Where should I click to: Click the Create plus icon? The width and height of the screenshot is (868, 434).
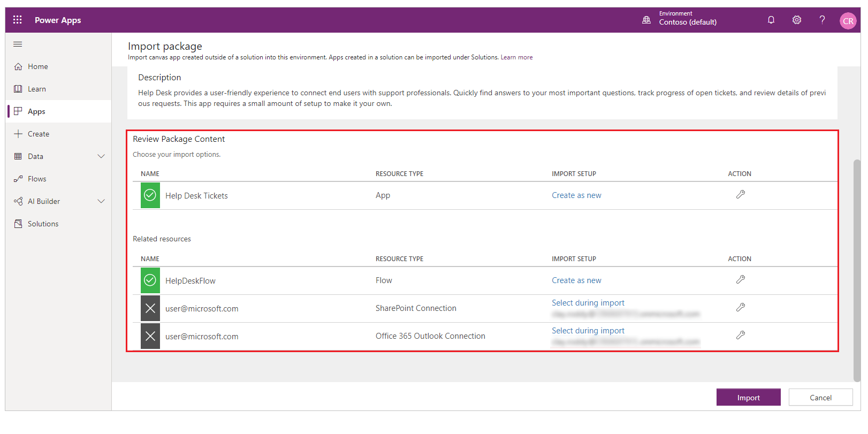pyautogui.click(x=18, y=134)
